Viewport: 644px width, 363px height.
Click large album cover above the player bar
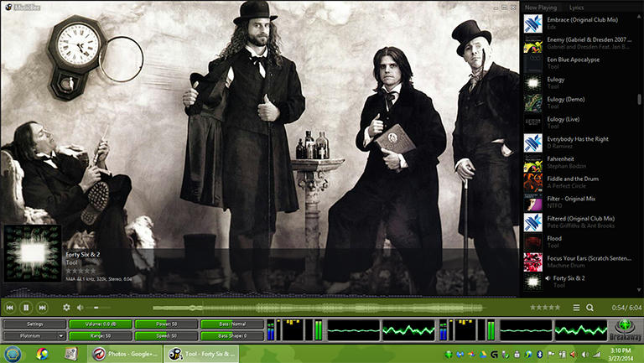33,253
